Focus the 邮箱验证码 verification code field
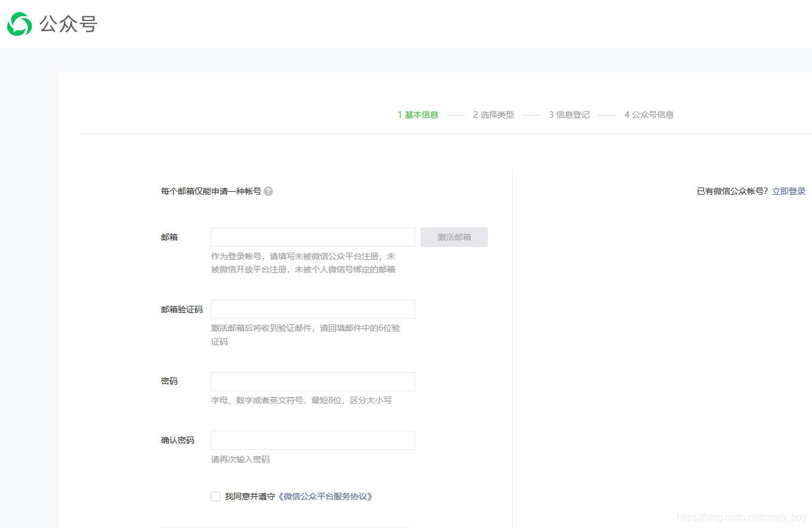The width and height of the screenshot is (812, 528). 312,309
